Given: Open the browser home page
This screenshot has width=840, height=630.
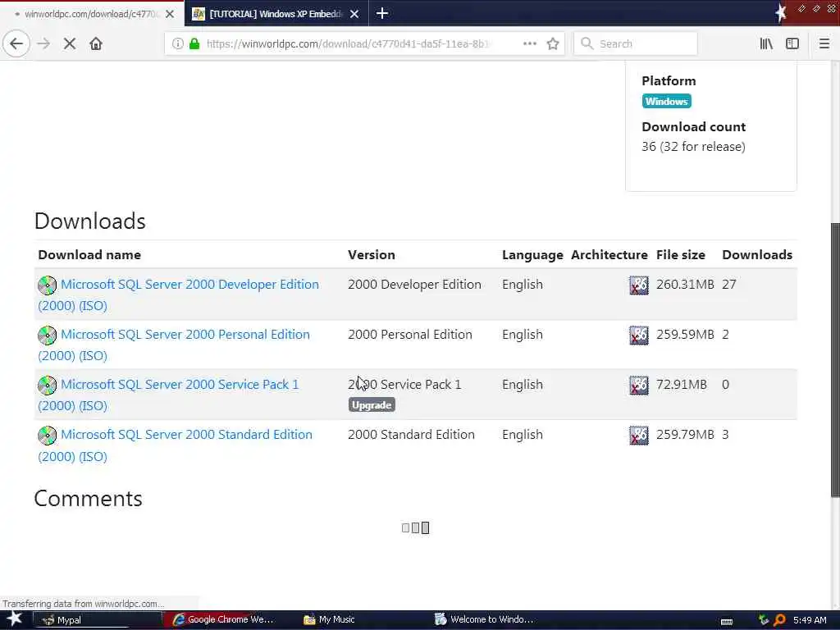Looking at the screenshot, I should click(x=96, y=43).
